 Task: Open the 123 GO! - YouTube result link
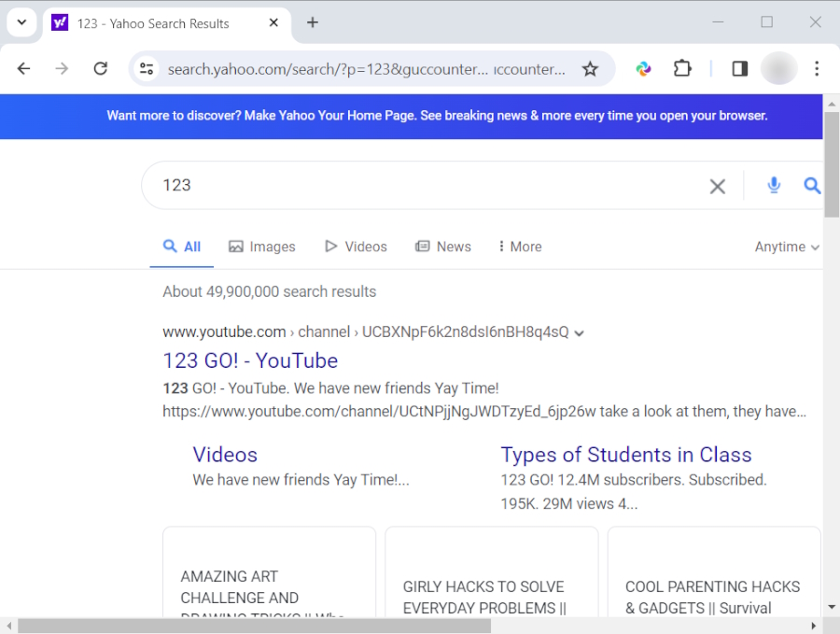pos(250,360)
